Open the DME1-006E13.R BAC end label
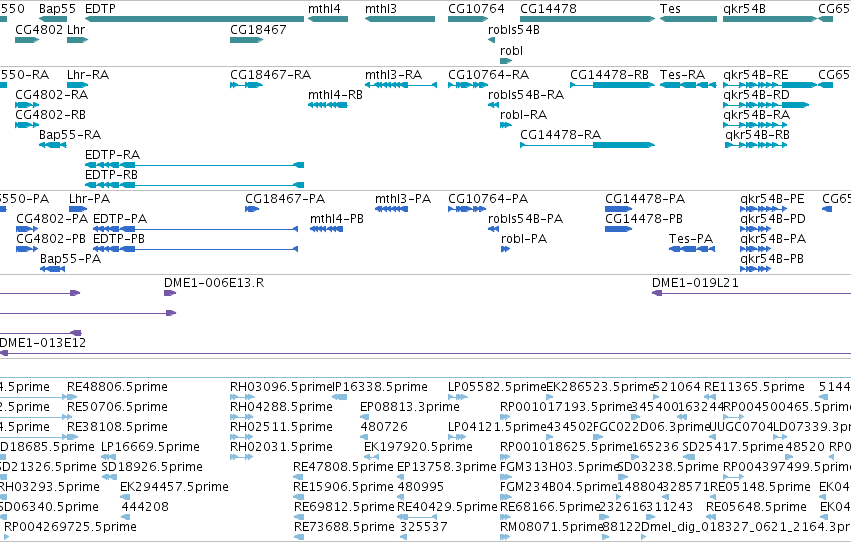The image size is (851, 542). [214, 283]
